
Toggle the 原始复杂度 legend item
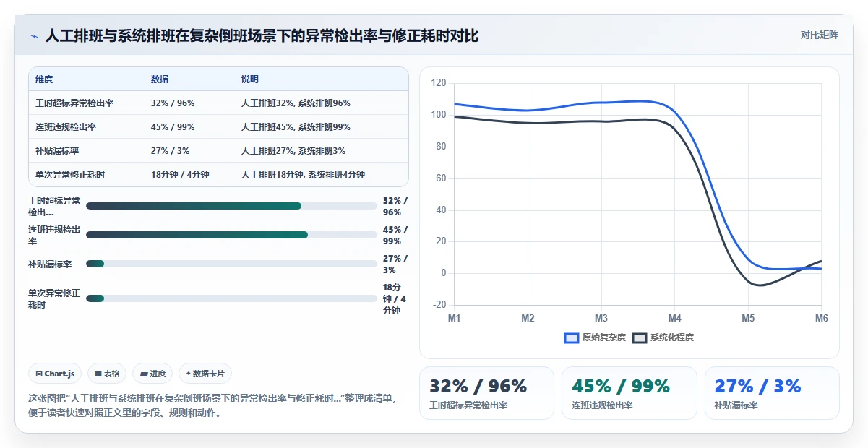[x=594, y=337]
